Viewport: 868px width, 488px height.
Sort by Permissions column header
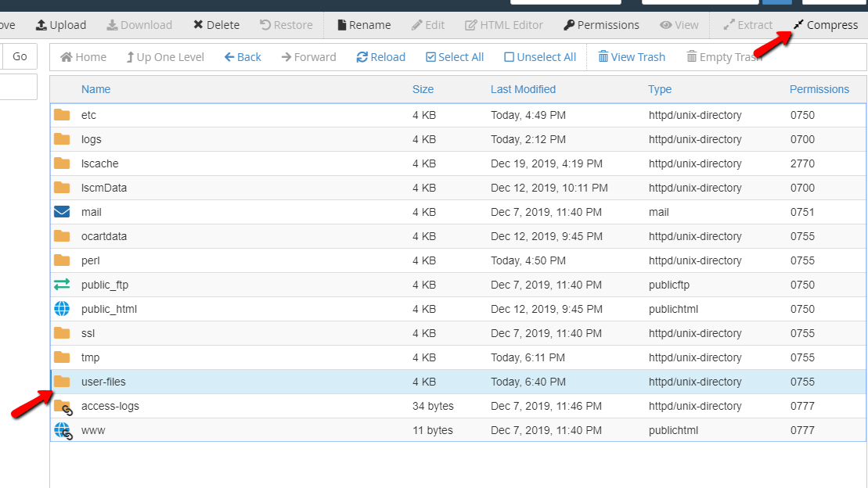click(x=819, y=89)
